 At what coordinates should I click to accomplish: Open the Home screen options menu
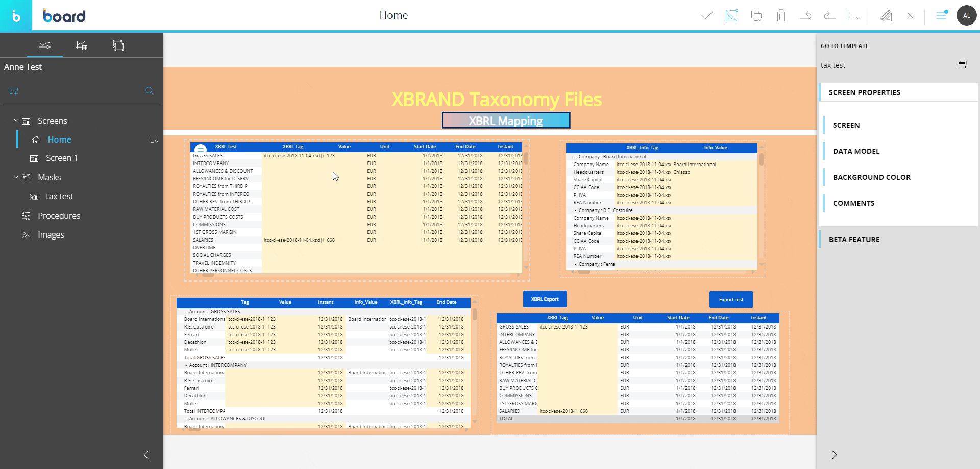pyautogui.click(x=154, y=140)
